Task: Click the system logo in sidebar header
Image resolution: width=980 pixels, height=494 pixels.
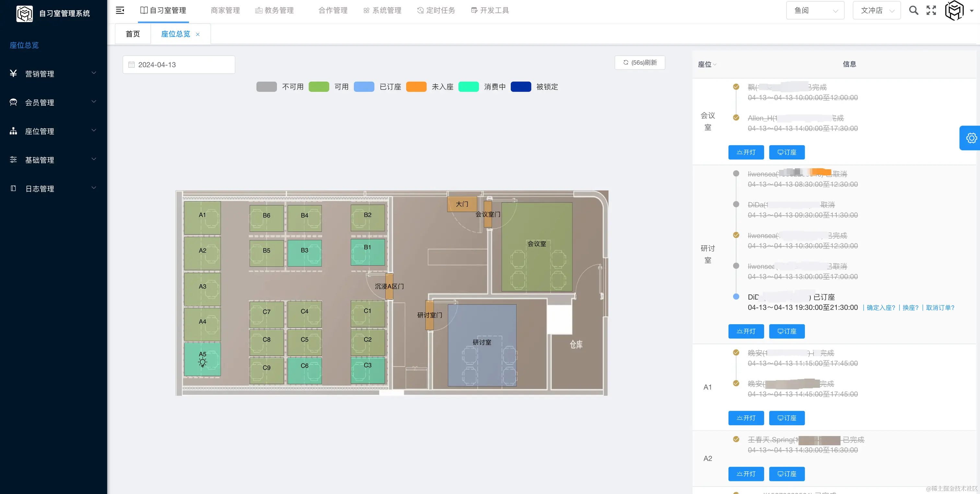Action: pos(24,13)
